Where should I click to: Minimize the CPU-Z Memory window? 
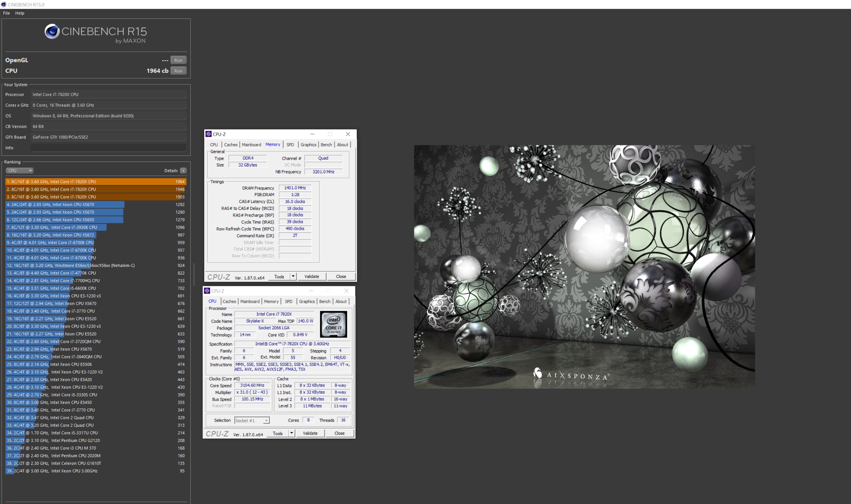click(312, 134)
